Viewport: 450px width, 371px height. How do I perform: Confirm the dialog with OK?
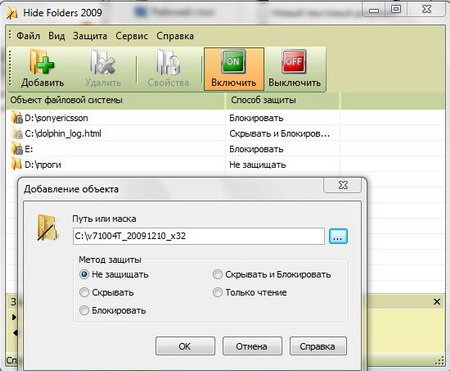pos(185,346)
